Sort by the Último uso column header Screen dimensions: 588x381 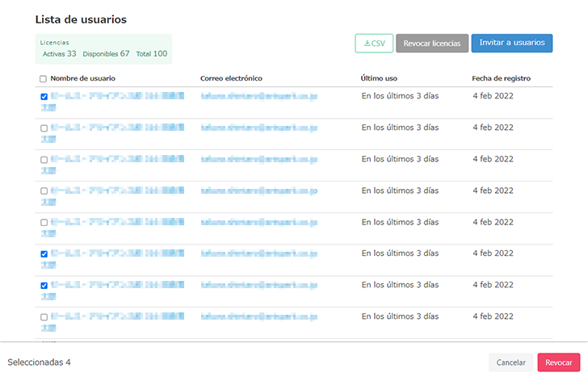tap(379, 78)
